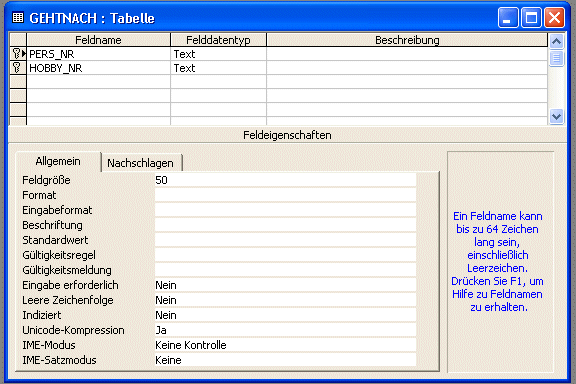576x384 pixels.
Task: Click the table icon in the title bar
Action: point(18,18)
